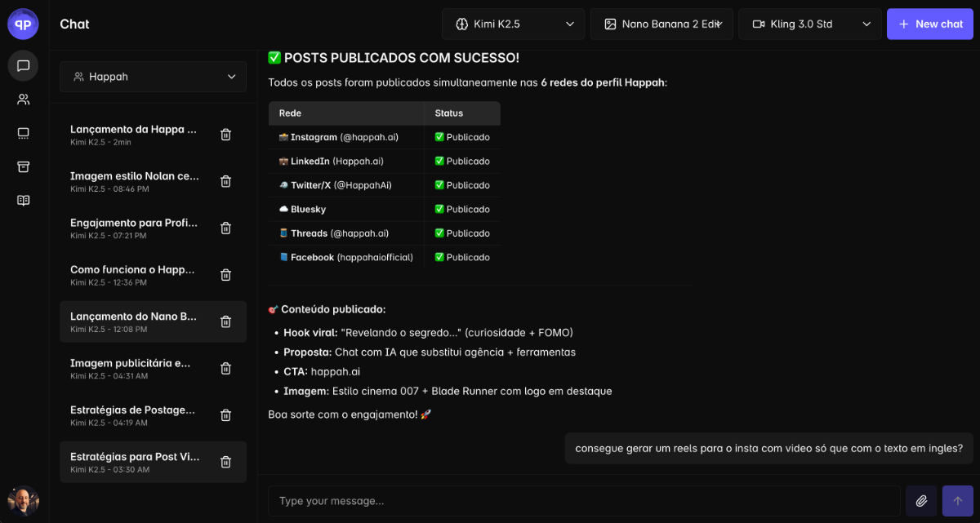This screenshot has height=523, width=980.
Task: Click the Happah logo icon
Action: (x=23, y=24)
